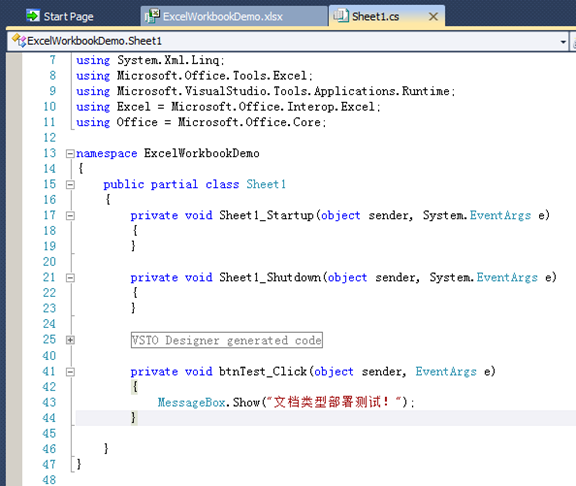Click 'Microsoft.Office.Tools.Excel' on line 8
576x486 pixels.
tap(212, 76)
